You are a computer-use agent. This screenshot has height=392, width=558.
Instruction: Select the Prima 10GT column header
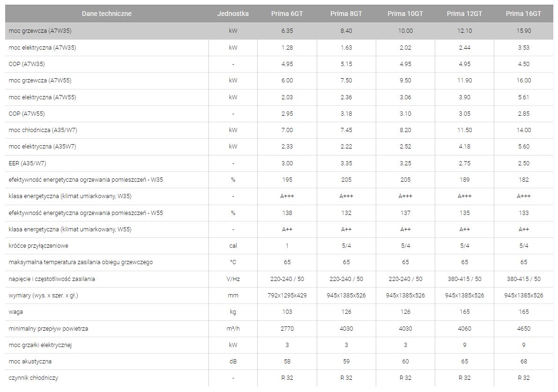[x=405, y=14]
